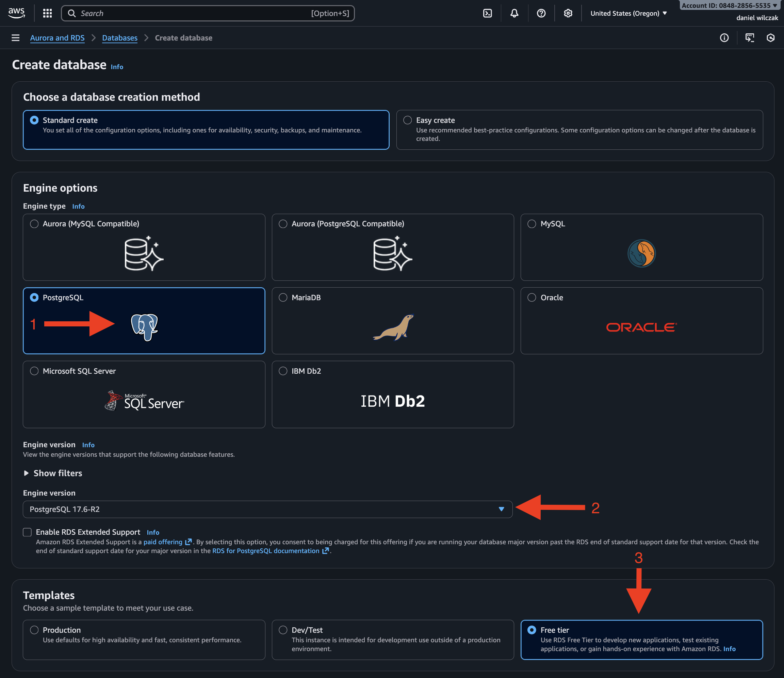The width and height of the screenshot is (784, 678).
Task: Select the Production template
Action: click(x=34, y=630)
